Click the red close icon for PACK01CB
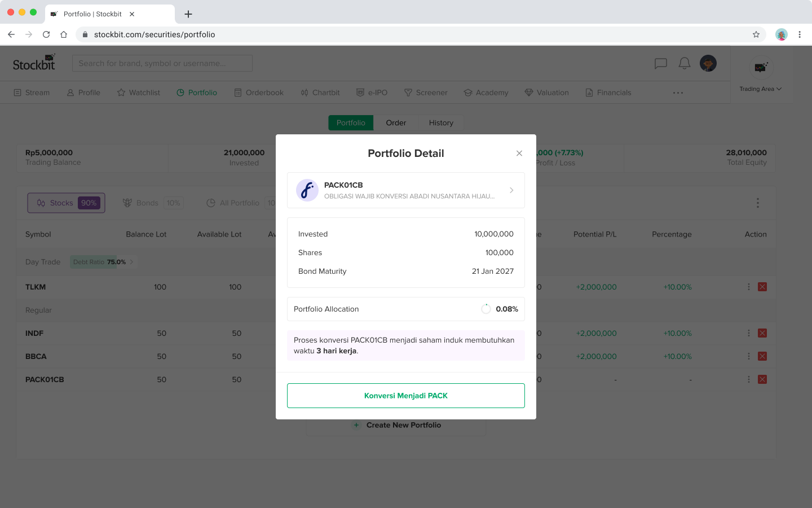Viewport: 812px width, 508px height. coord(762,379)
